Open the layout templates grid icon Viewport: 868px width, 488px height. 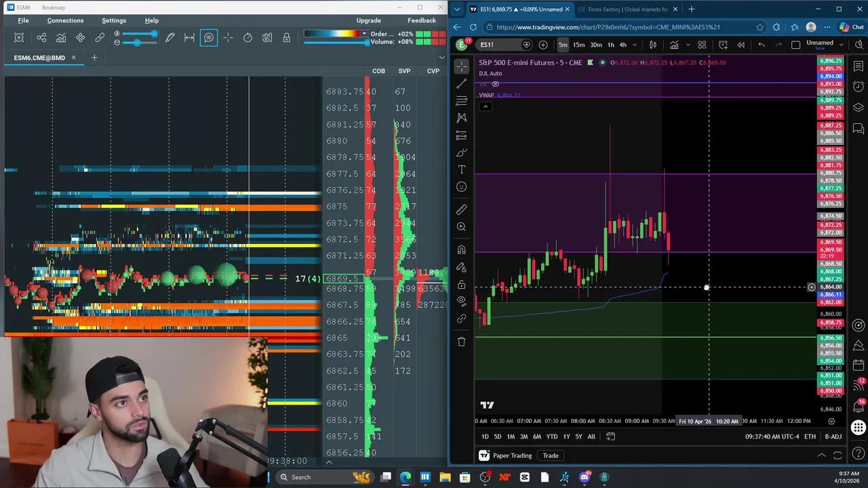(x=702, y=45)
